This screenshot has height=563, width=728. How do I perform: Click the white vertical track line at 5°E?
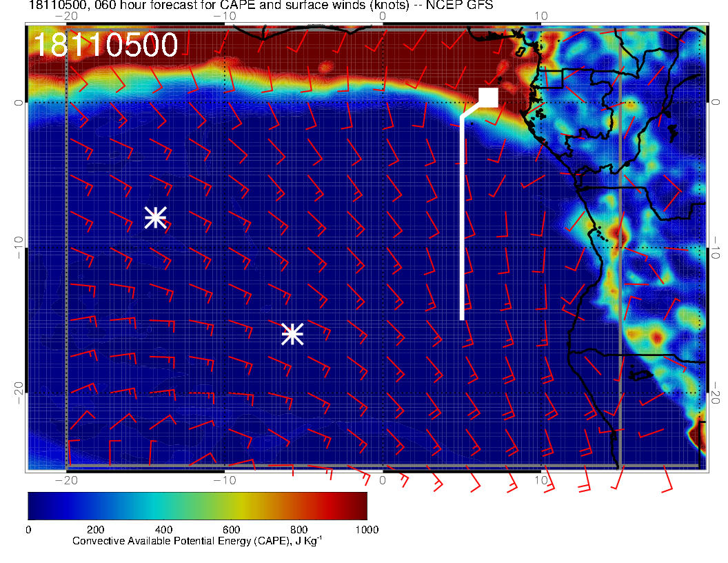tap(462, 217)
